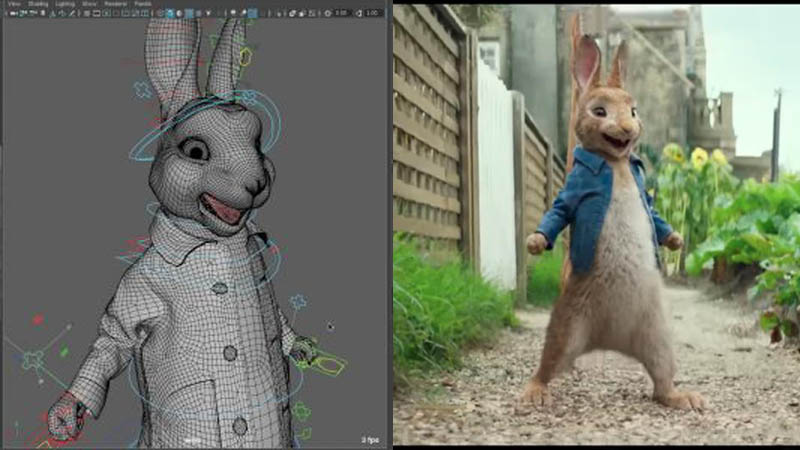Open Camera Attributes from the toolbar

click(33, 13)
